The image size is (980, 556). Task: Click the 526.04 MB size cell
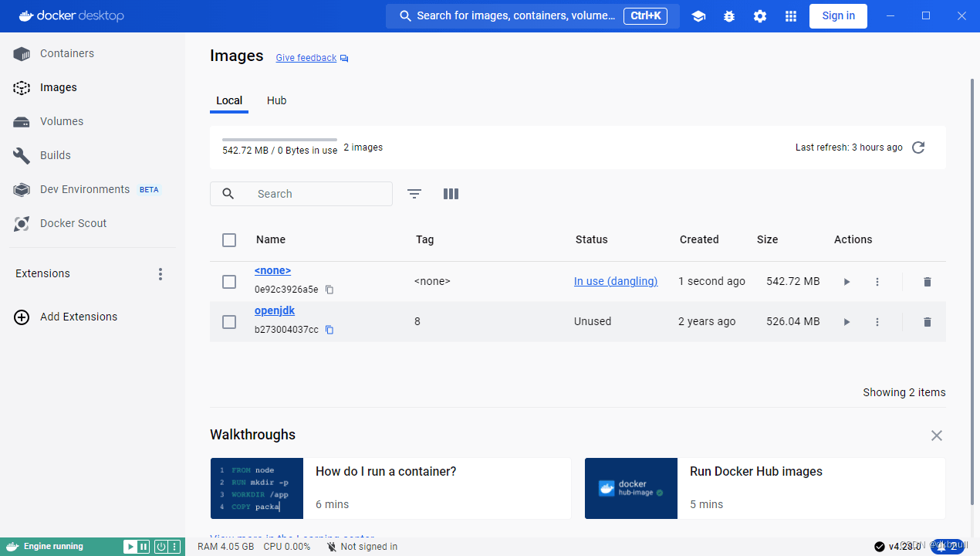(793, 322)
